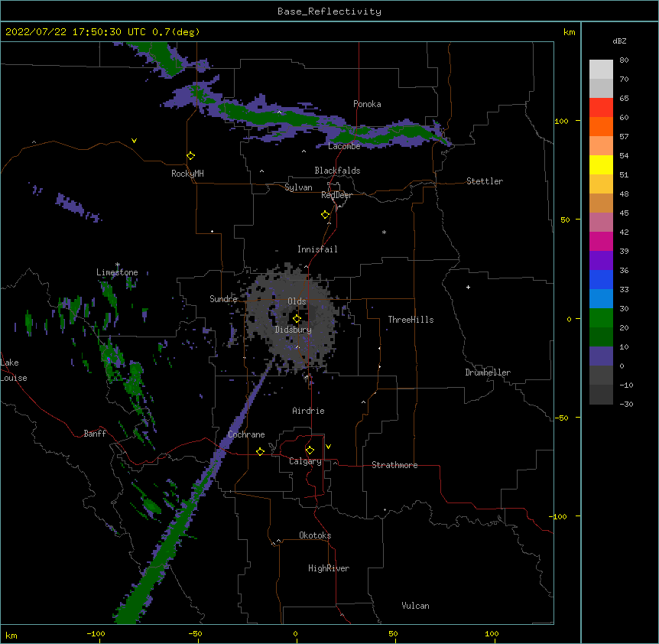Click the white plus marker north of Drumheller

[x=468, y=287]
